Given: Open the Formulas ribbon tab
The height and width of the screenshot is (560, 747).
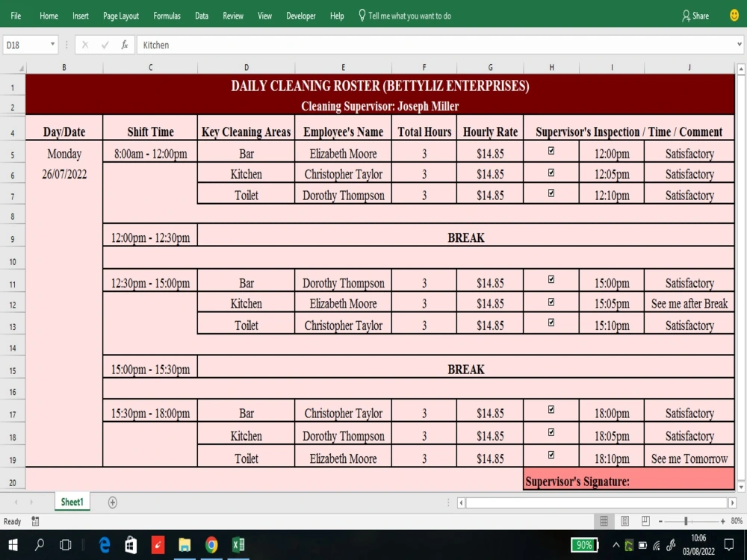Looking at the screenshot, I should [x=167, y=16].
